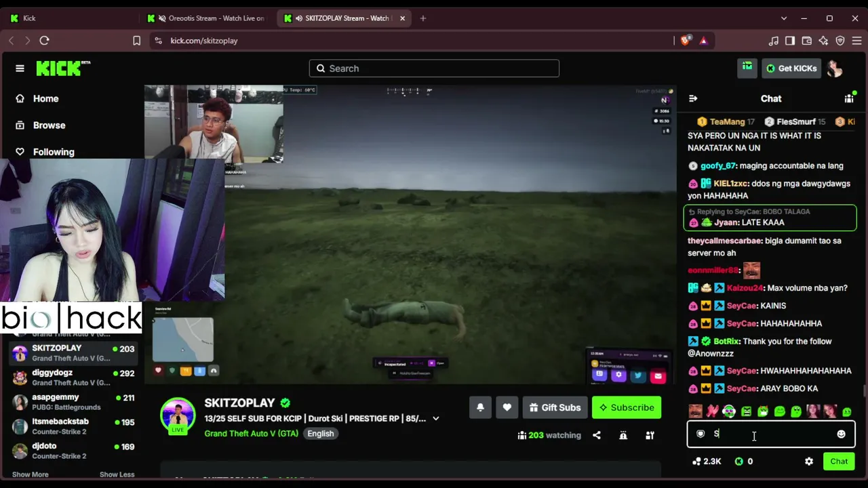868x488 pixels.
Task: Open the loot box rewards icon
Action: click(x=747, y=68)
